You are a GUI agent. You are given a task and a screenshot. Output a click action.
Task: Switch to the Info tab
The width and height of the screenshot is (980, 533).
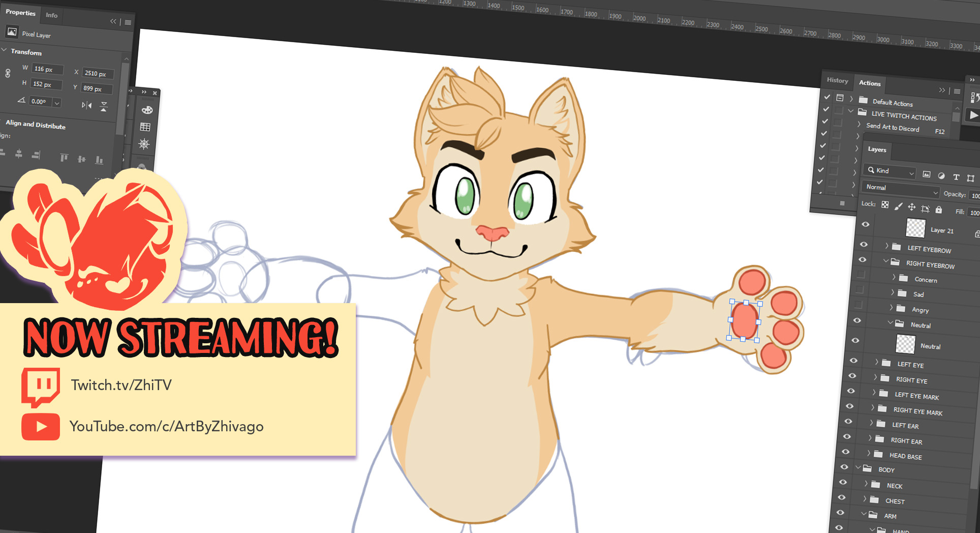[52, 15]
